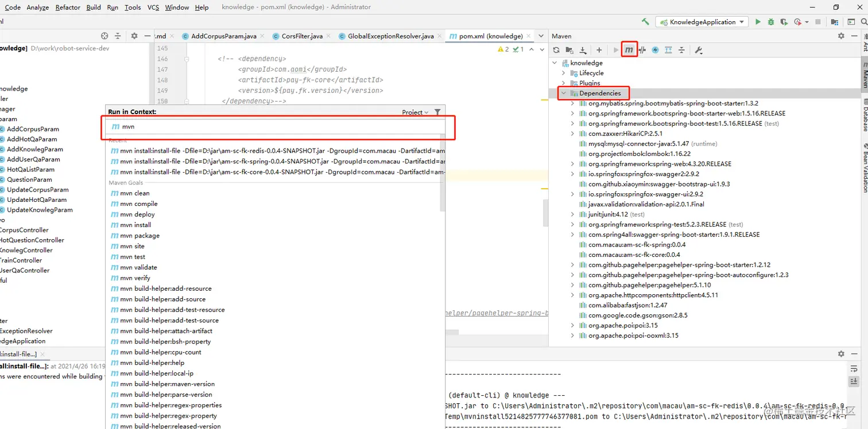Expand the Lifecycle node
This screenshot has width=868, height=429.
click(x=563, y=73)
